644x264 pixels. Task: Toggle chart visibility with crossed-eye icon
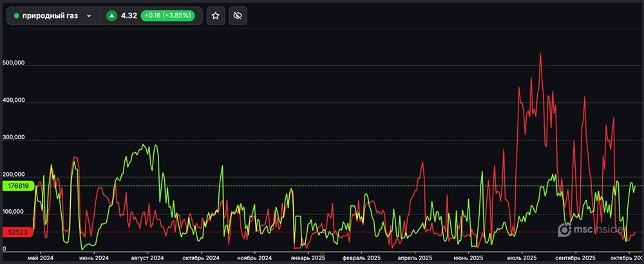pos(238,15)
